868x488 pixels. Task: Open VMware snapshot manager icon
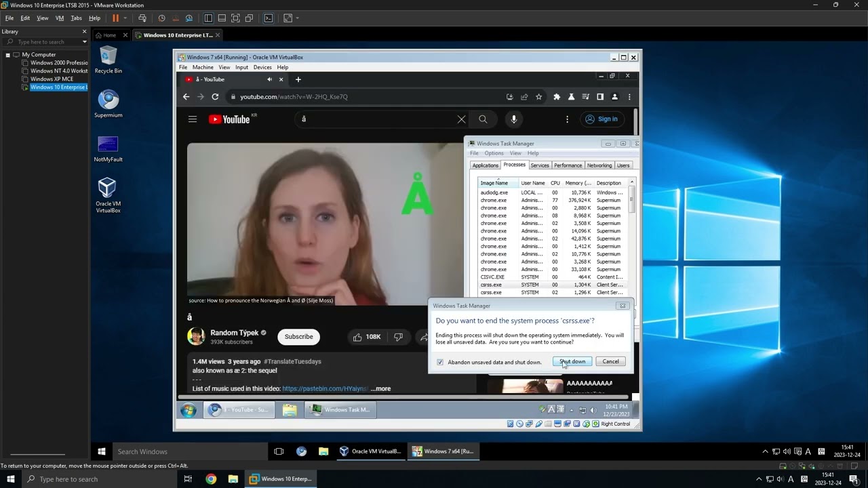(x=189, y=18)
